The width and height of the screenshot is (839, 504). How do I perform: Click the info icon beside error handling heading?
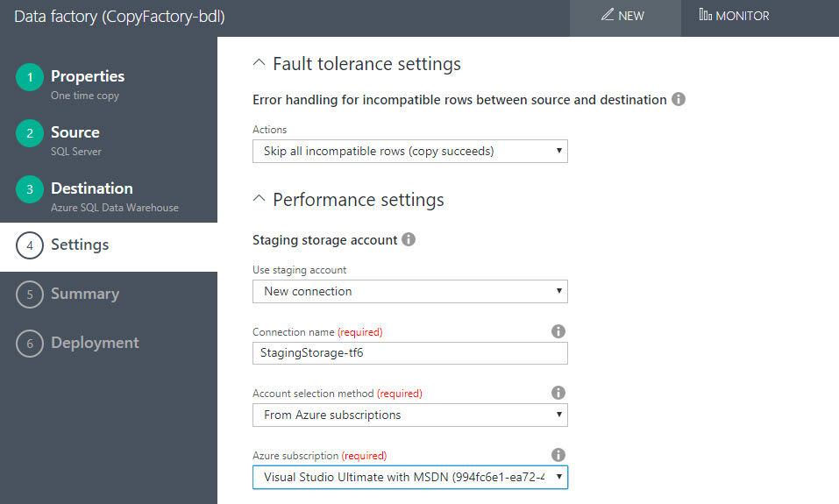coord(679,100)
